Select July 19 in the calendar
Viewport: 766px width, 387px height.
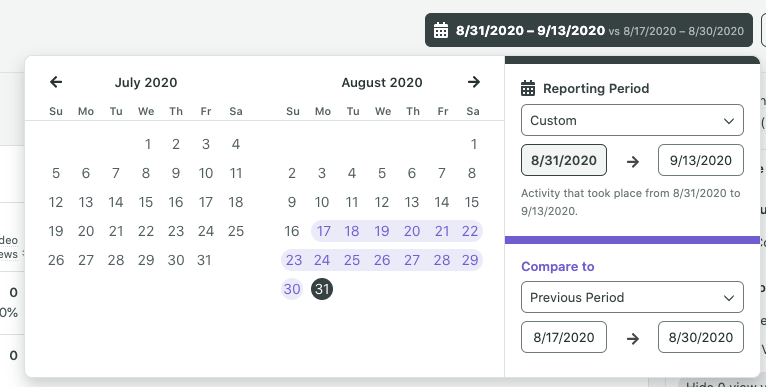pos(56,231)
